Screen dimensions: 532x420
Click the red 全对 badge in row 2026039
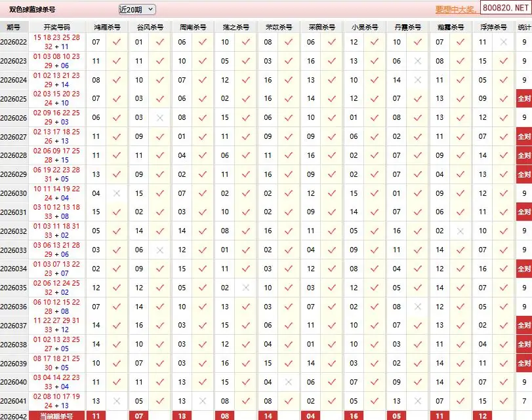[524, 363]
